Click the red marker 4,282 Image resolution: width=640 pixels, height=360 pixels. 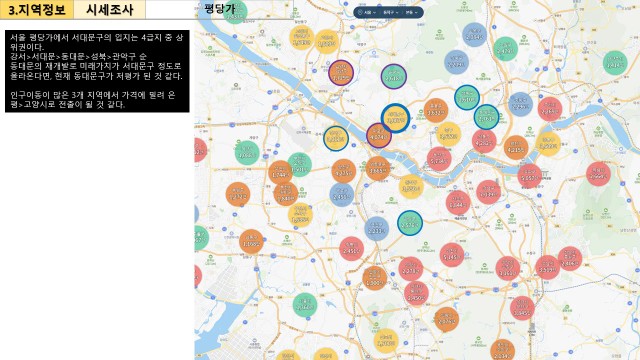[484, 141]
